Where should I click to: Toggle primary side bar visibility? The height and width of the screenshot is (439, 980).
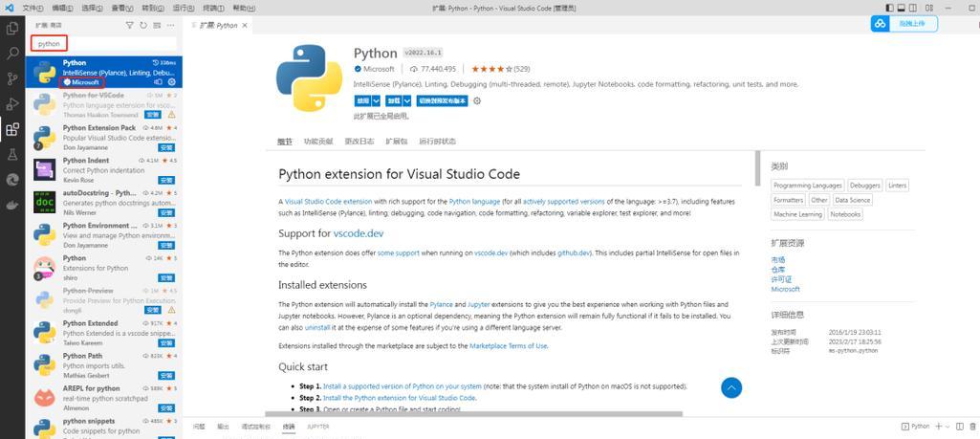tap(890, 8)
